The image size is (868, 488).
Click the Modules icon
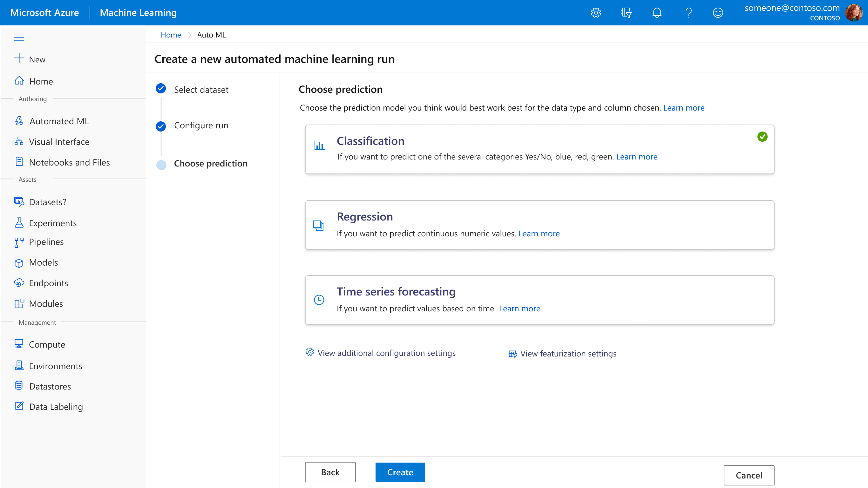(x=19, y=303)
